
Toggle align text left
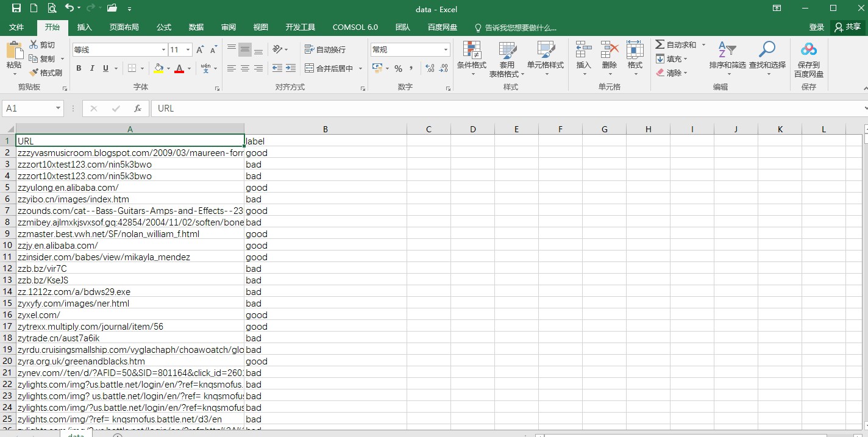(232, 68)
